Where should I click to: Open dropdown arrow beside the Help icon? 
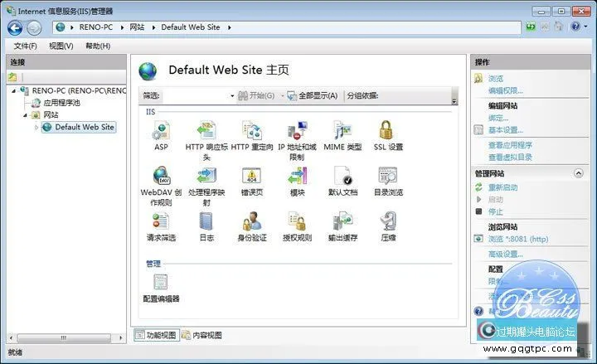[585, 27]
